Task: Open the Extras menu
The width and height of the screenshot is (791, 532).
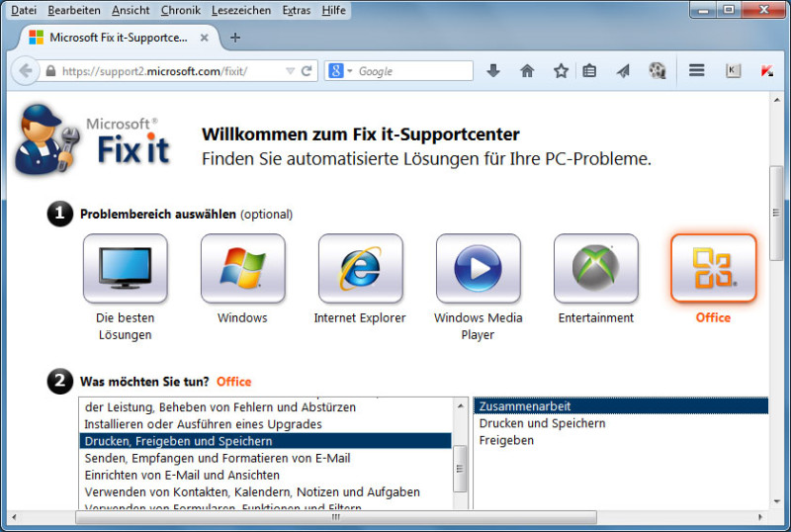Action: pos(296,10)
